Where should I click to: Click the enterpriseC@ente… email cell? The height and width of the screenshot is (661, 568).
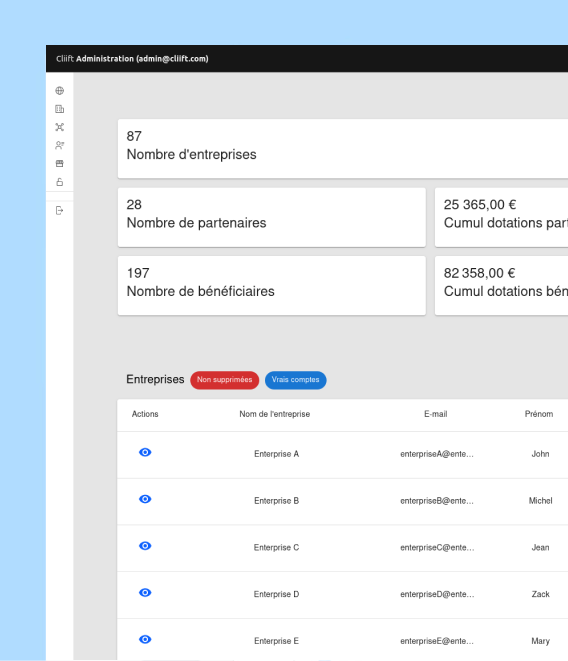tap(437, 548)
